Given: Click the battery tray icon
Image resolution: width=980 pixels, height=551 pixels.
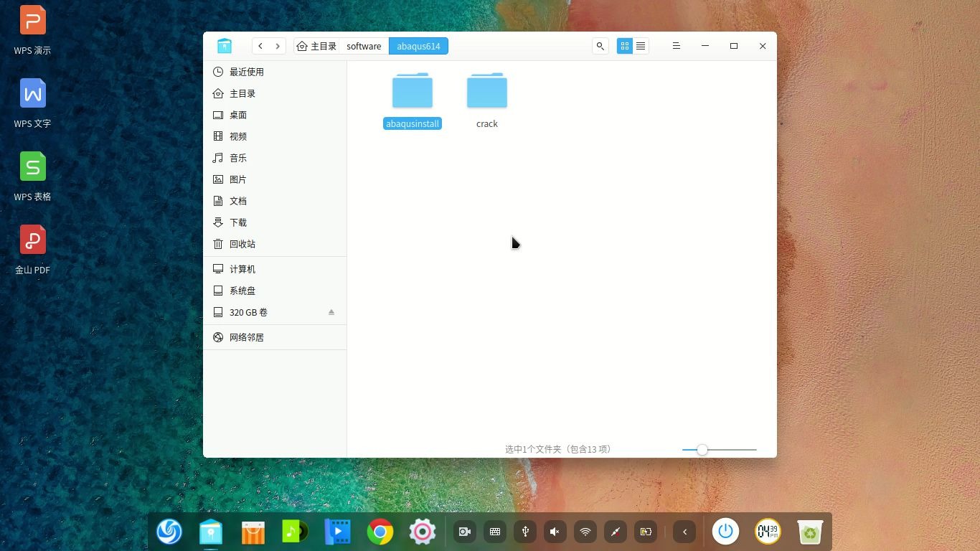Looking at the screenshot, I should click(x=646, y=532).
